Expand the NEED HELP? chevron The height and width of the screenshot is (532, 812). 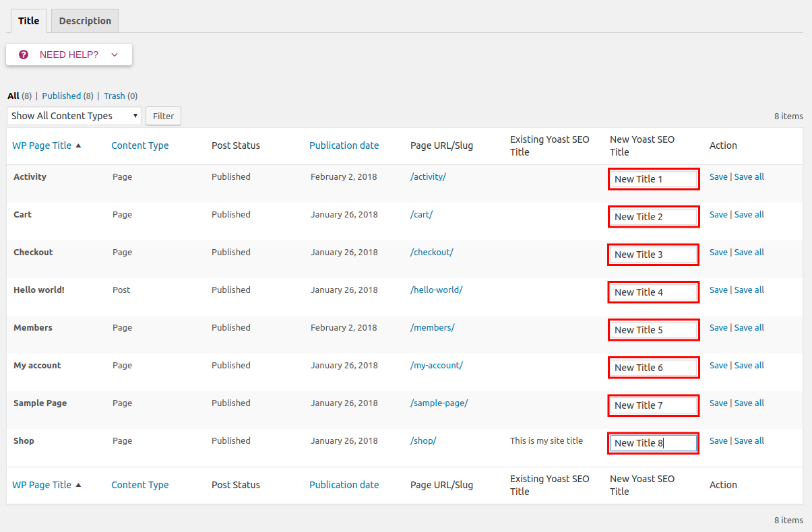115,55
